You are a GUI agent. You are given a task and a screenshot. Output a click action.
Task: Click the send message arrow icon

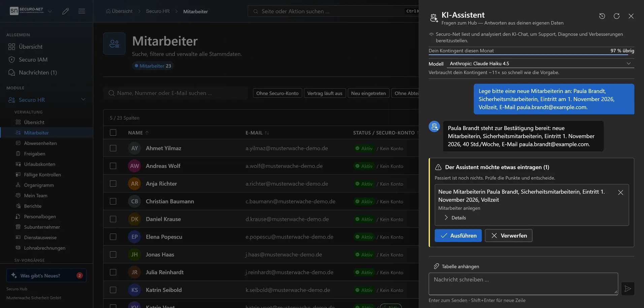628,289
